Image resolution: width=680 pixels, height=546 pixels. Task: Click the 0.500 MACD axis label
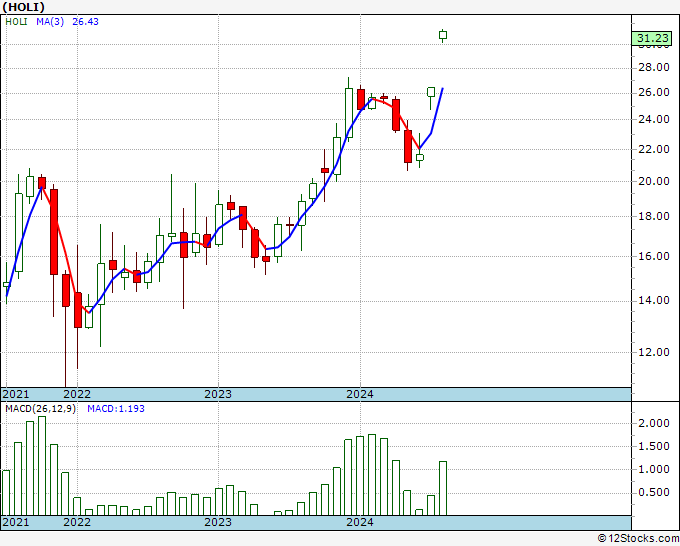pos(654,492)
